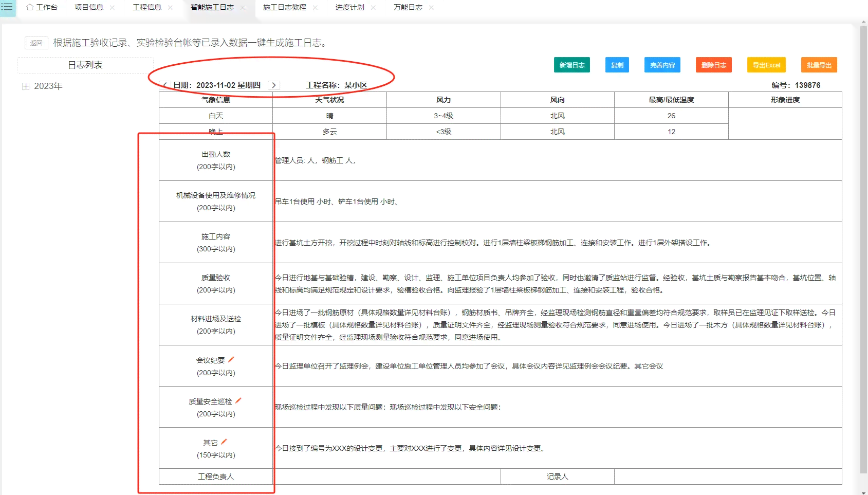Click the 日志列表 panel header
This screenshot has width=868, height=495.
(x=85, y=65)
